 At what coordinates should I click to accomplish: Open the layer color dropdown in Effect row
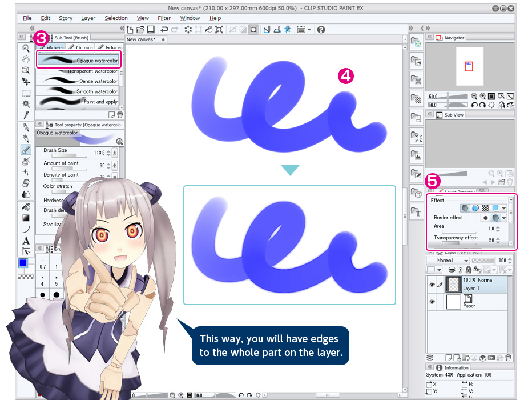504,208
